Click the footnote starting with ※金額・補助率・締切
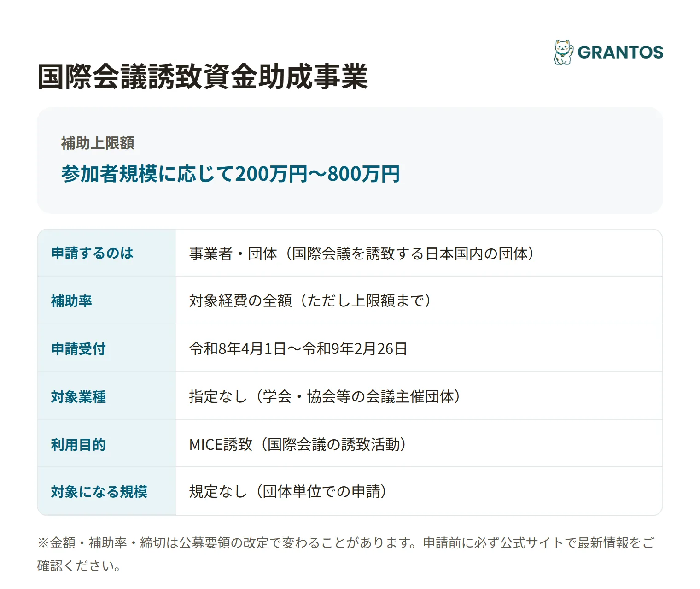The height and width of the screenshot is (589, 700). 345,554
